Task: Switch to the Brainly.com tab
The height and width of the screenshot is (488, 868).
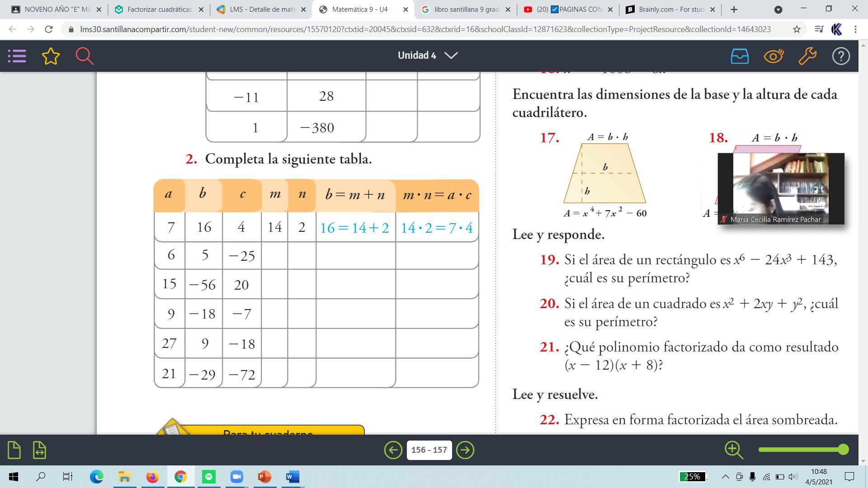Action: click(x=670, y=9)
